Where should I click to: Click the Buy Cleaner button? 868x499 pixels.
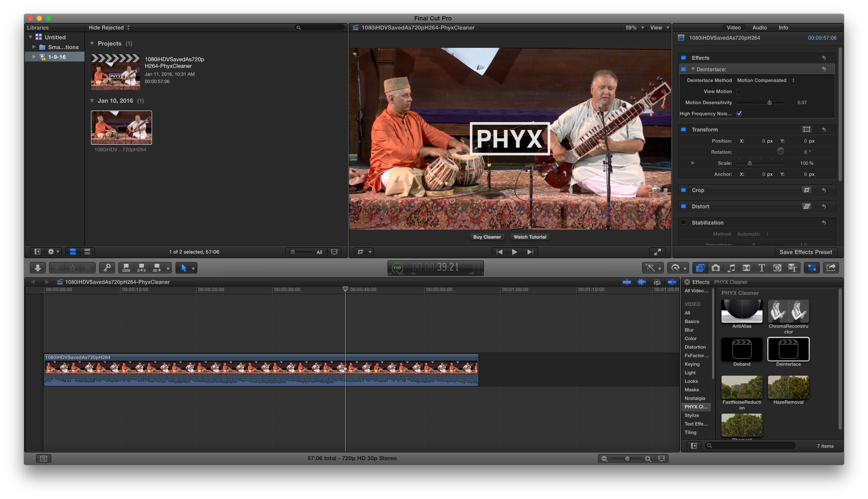487,237
